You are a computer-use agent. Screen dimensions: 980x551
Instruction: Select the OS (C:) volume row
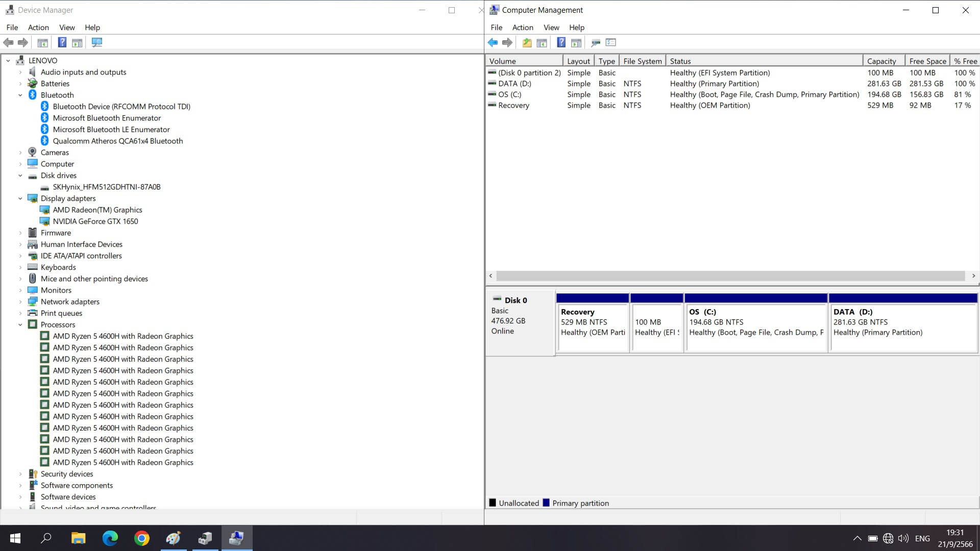[x=732, y=94]
